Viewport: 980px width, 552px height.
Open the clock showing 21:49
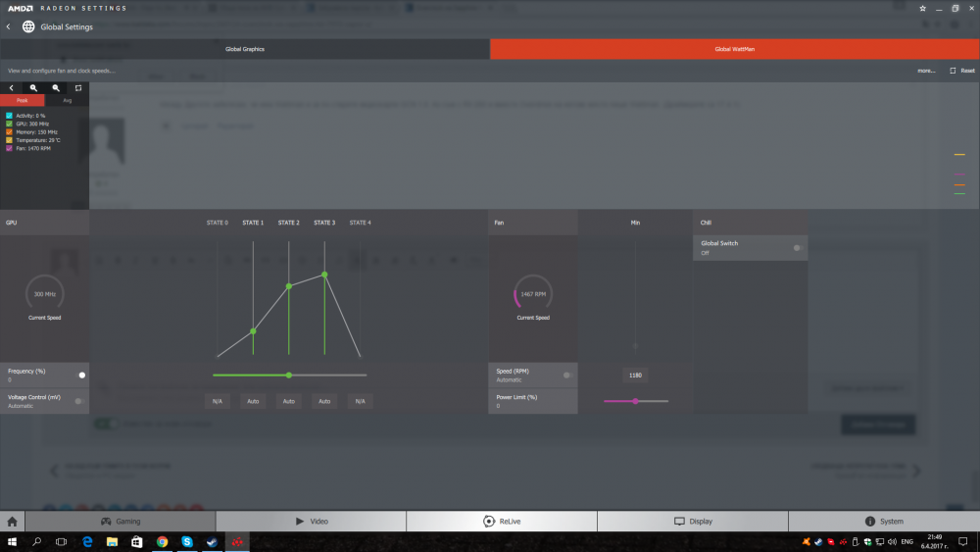tap(934, 541)
